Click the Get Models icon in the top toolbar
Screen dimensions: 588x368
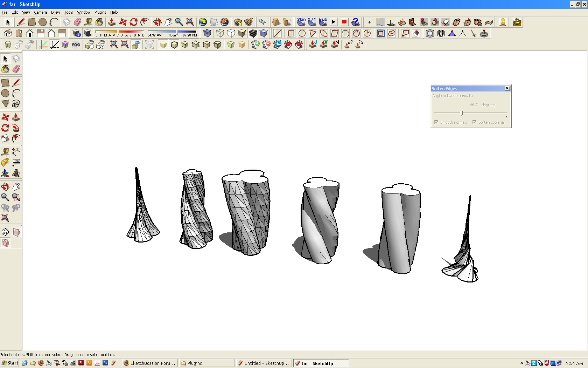pyautogui.click(x=203, y=22)
